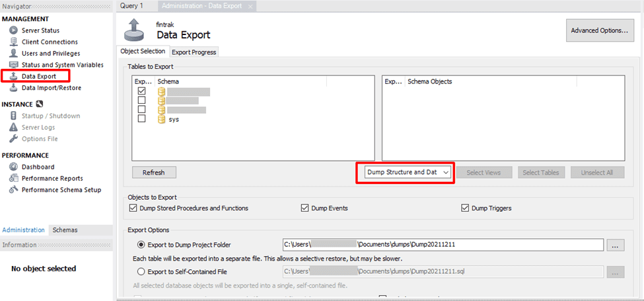Screen dimensions: 644x301
Task: Click the Server Status icon
Action: [13, 30]
